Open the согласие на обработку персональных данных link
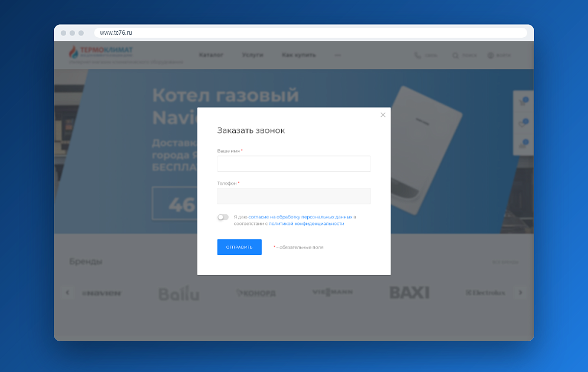The width and height of the screenshot is (588, 372). click(x=300, y=217)
